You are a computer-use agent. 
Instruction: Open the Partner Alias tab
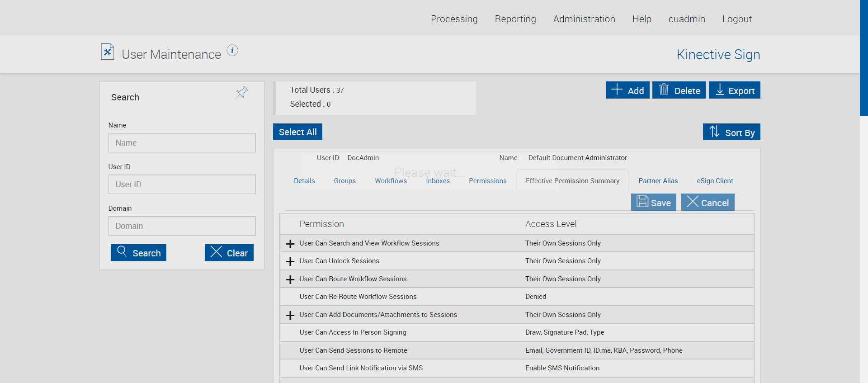pyautogui.click(x=658, y=181)
